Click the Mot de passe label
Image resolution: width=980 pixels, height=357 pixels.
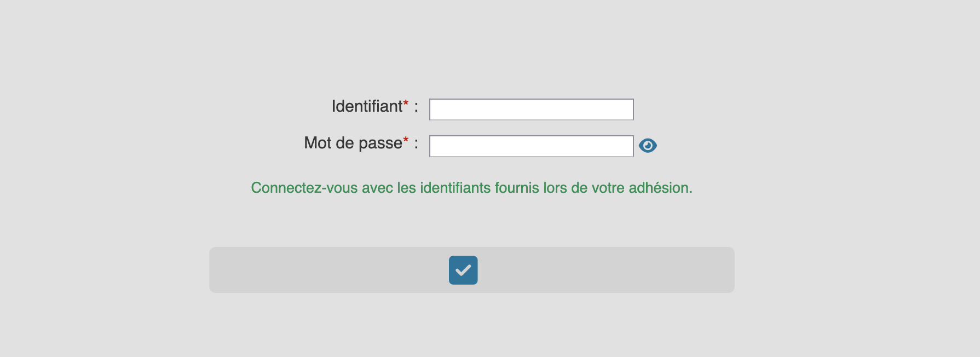(353, 143)
